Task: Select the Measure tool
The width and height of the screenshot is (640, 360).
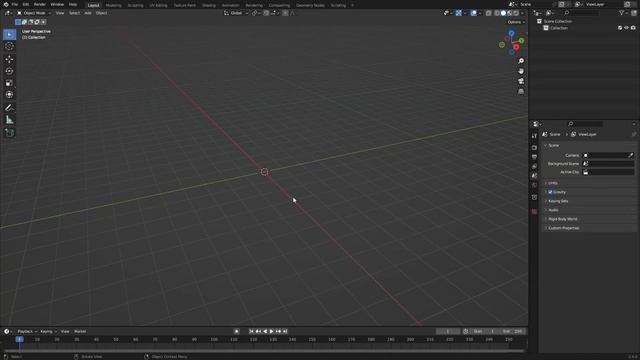Action: pos(9,120)
